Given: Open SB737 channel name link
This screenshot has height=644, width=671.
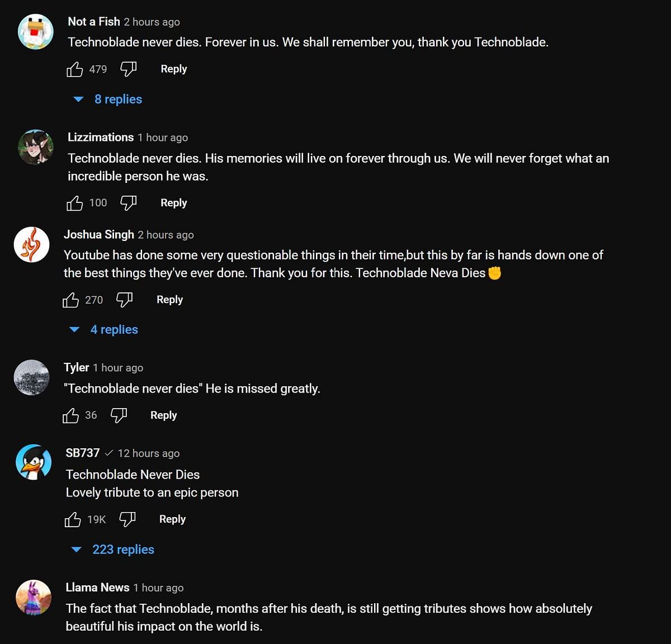Looking at the screenshot, I should (83, 453).
